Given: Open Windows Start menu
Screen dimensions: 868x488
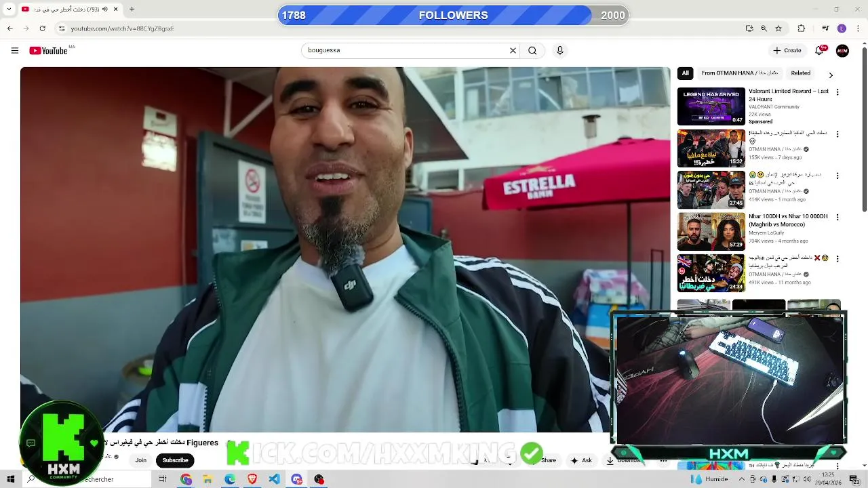Looking at the screenshot, I should coord(10,479).
